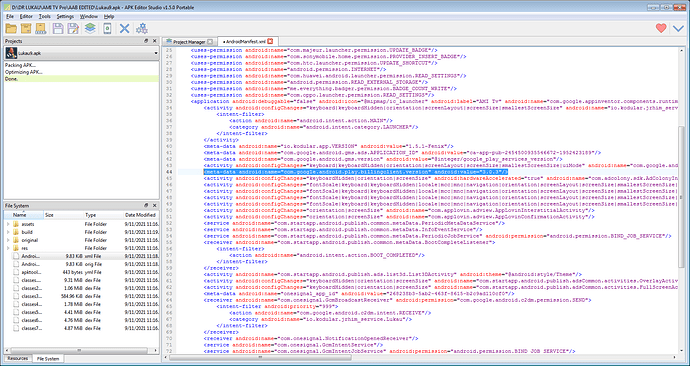
Task: Click the File System horizontal scrollbar
Action: click(x=78, y=350)
